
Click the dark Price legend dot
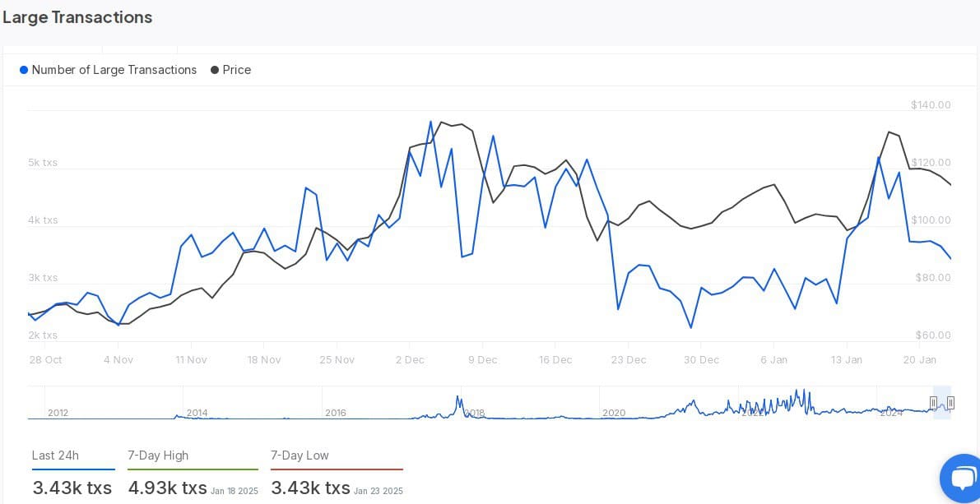point(215,70)
